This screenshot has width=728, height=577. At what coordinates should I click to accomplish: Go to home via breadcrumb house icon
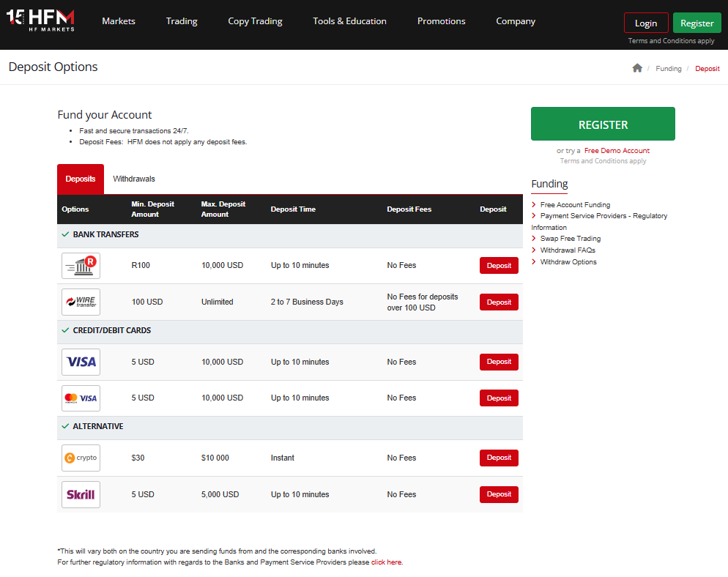[x=637, y=68]
